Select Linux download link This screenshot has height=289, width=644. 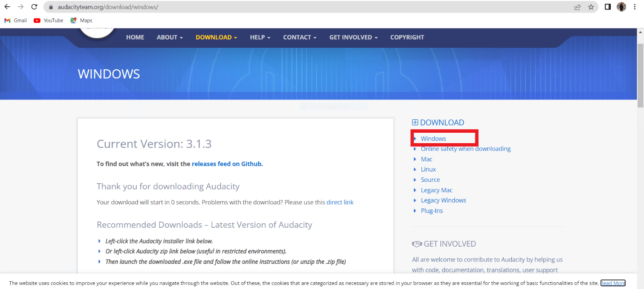pos(429,169)
